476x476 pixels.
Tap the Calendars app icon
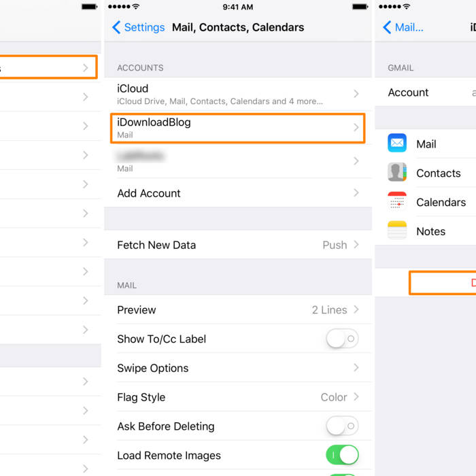[x=396, y=201]
